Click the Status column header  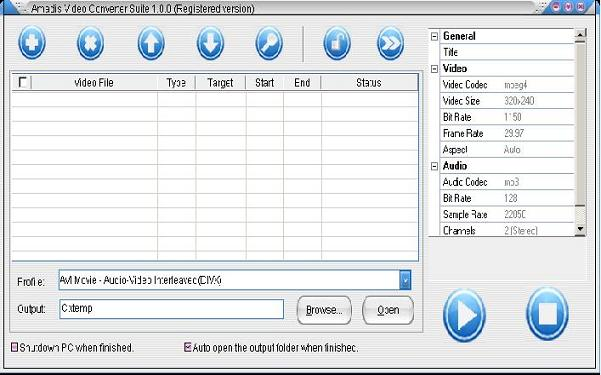(x=369, y=82)
